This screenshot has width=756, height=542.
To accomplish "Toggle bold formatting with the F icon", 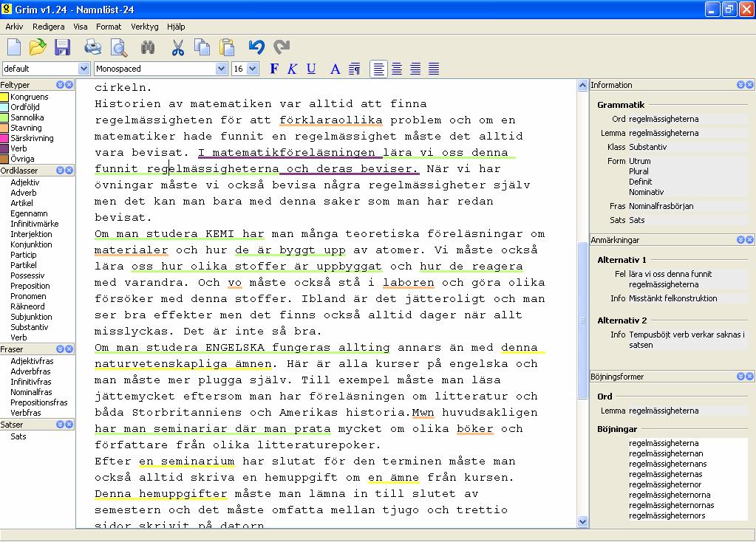I will pyautogui.click(x=274, y=69).
